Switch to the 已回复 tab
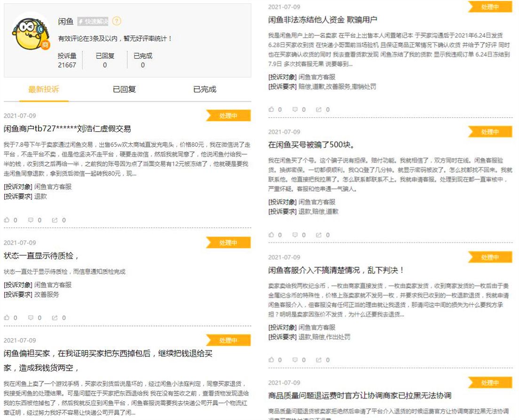 click(x=124, y=89)
